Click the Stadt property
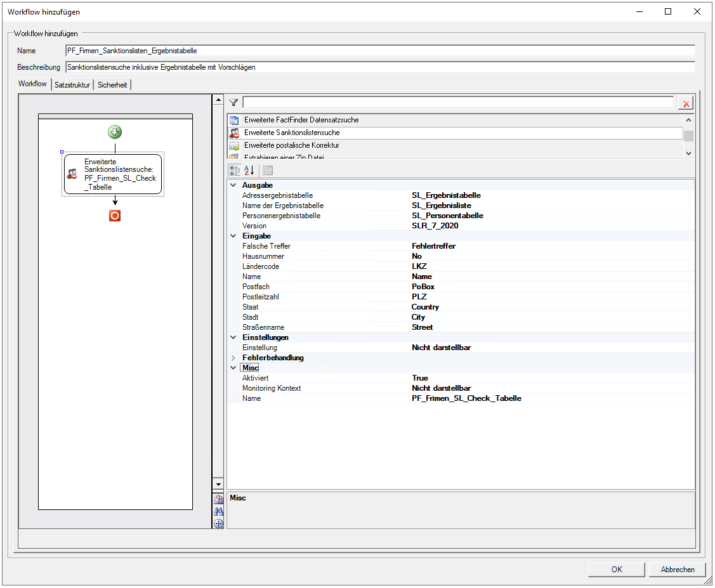The width and height of the screenshot is (715, 588). 251,317
